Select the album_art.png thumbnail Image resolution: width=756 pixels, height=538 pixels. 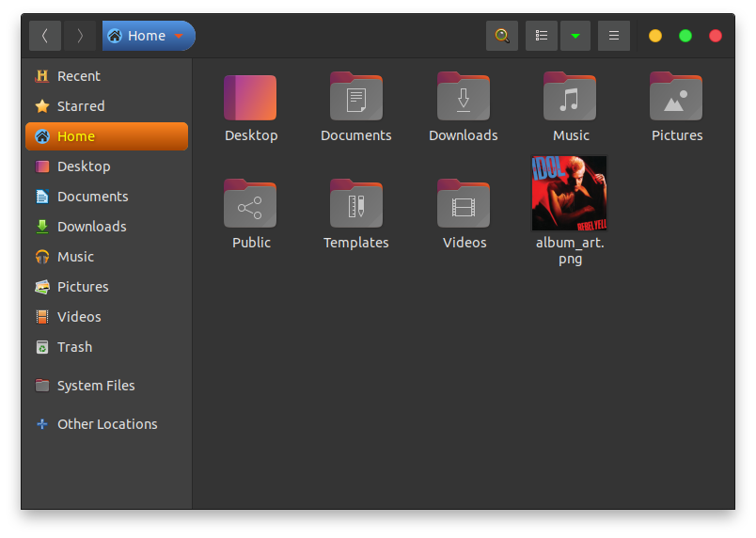tap(570, 193)
